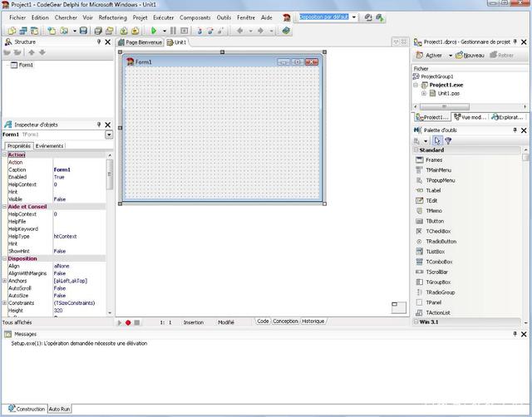Screen dimensions: 532x417
Task: Collapse the Standard palette category
Action: pyautogui.click(x=416, y=150)
